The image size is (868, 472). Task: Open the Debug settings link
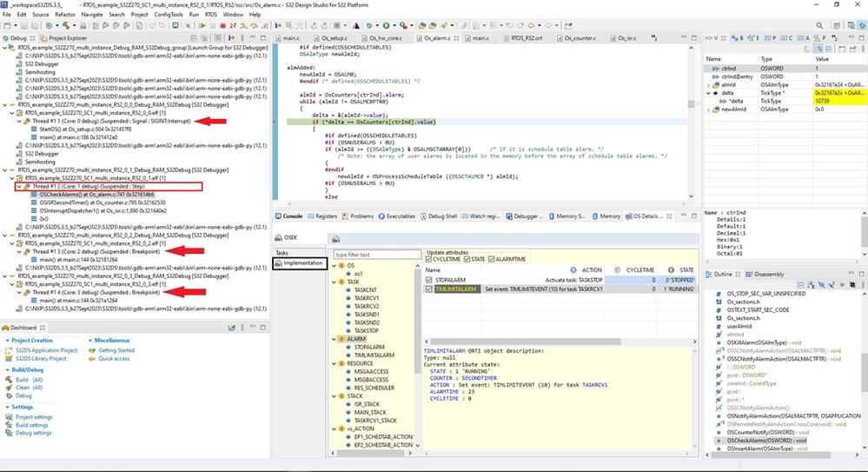click(x=33, y=432)
